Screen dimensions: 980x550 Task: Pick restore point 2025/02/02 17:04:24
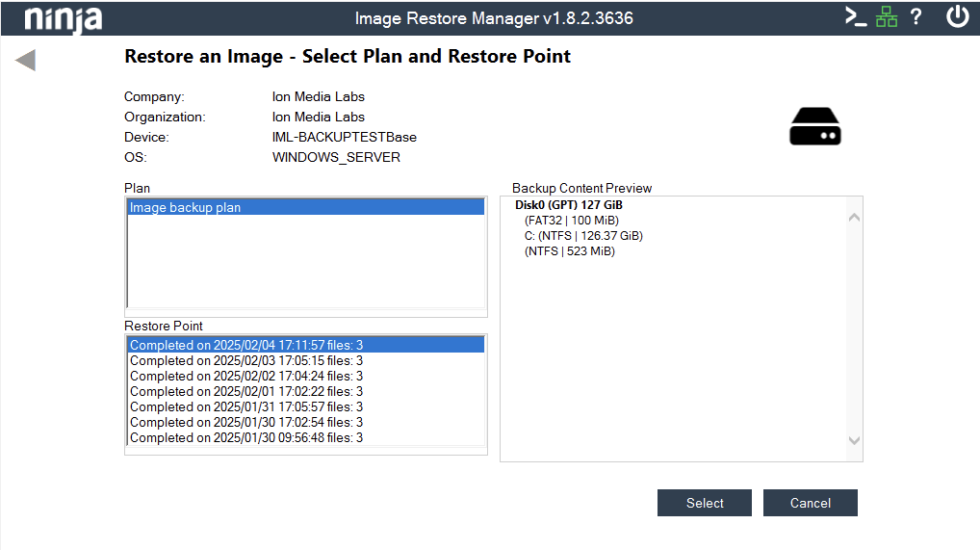(x=246, y=376)
